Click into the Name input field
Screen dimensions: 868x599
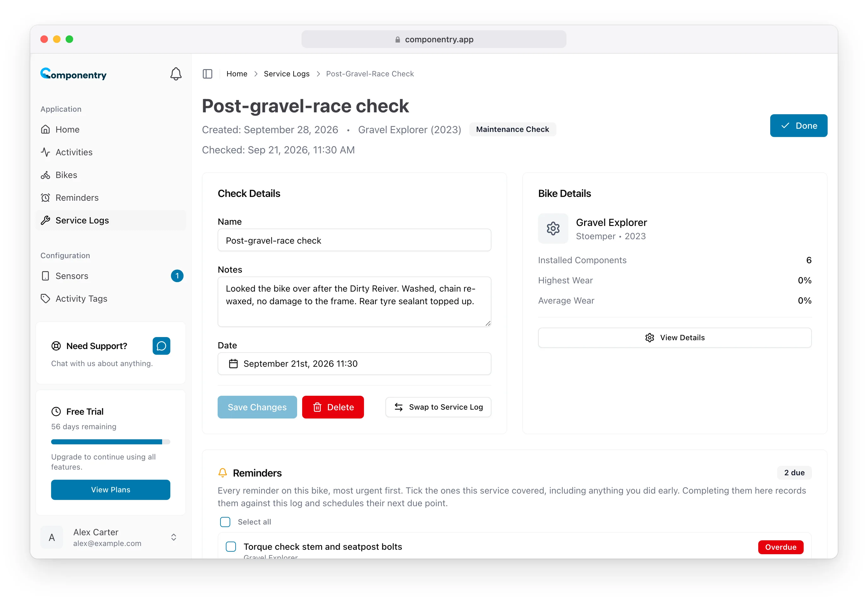click(x=354, y=240)
